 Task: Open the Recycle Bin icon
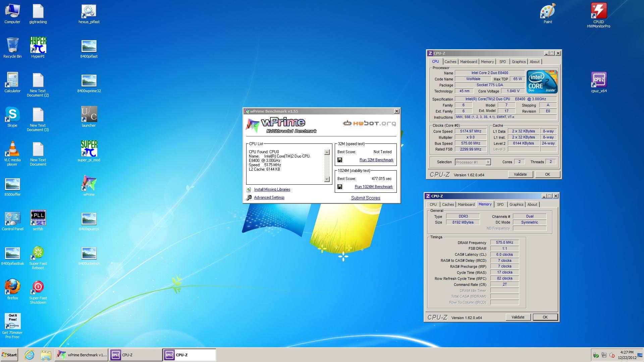point(12,48)
